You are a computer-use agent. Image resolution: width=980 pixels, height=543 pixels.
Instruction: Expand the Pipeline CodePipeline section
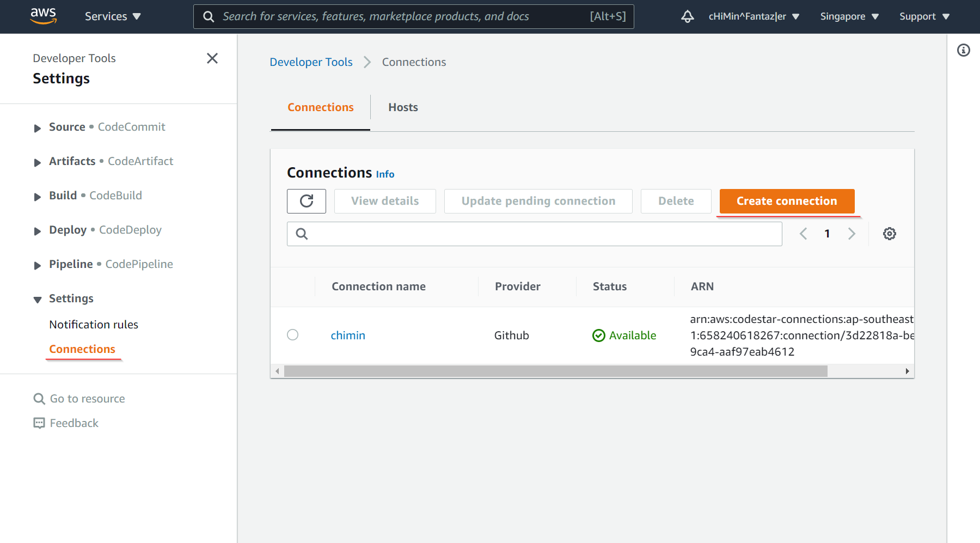pyautogui.click(x=38, y=265)
